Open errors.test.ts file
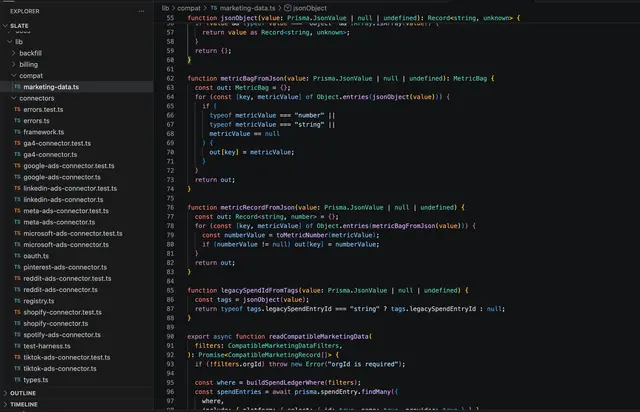Image resolution: width=640 pixels, height=412 pixels. pos(43,109)
